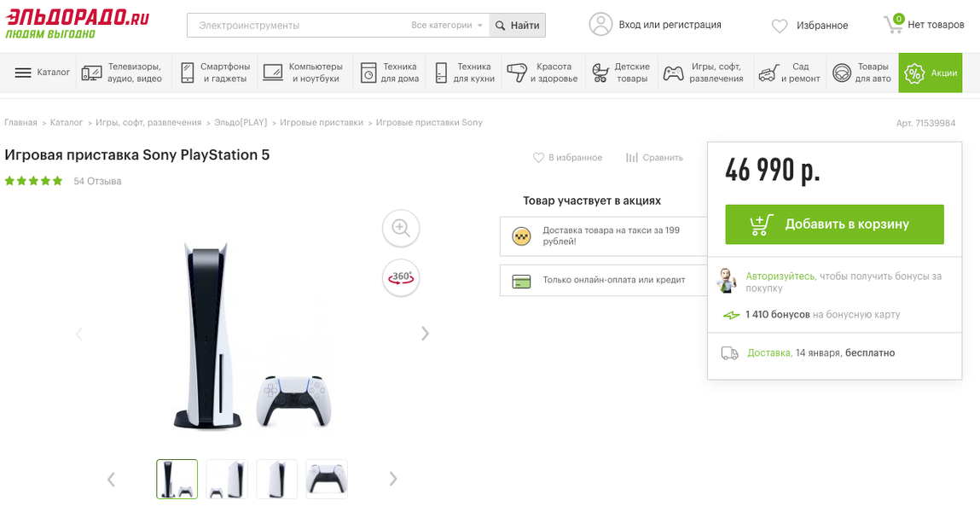Image resolution: width=980 pixels, height=512 pixels.
Task: Click the Электроинструменты search input field
Action: (299, 26)
